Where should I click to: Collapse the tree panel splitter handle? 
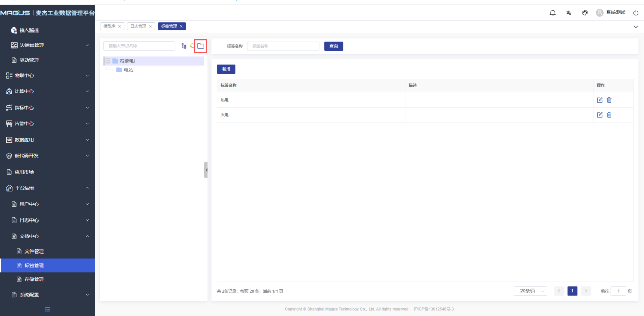click(x=206, y=170)
